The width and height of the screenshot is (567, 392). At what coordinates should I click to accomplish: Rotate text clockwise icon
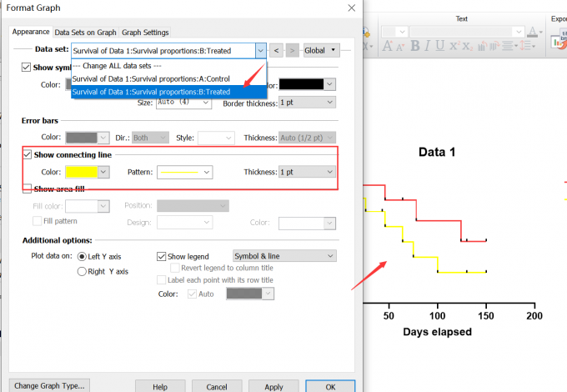494,46
